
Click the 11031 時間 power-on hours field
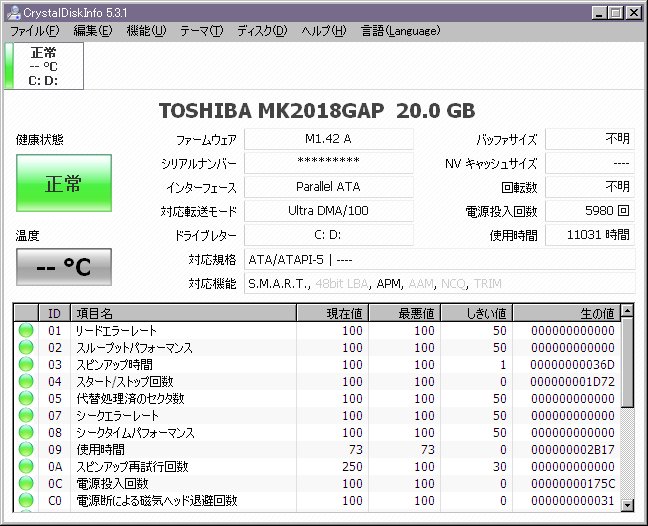[x=590, y=235]
